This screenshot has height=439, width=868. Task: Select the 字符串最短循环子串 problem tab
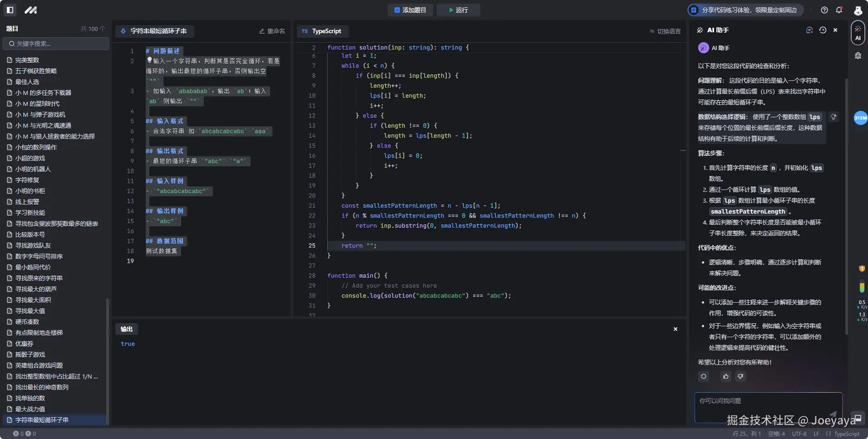154,31
